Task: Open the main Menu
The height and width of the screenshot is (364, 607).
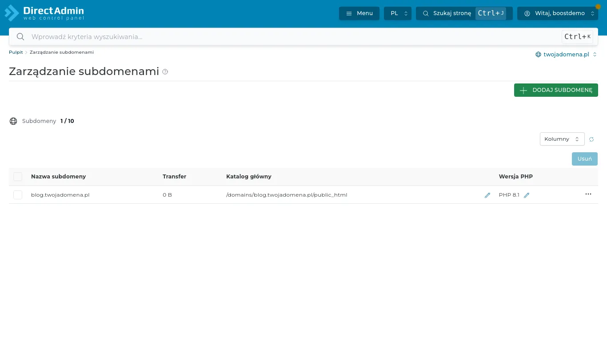Action: coord(359,13)
